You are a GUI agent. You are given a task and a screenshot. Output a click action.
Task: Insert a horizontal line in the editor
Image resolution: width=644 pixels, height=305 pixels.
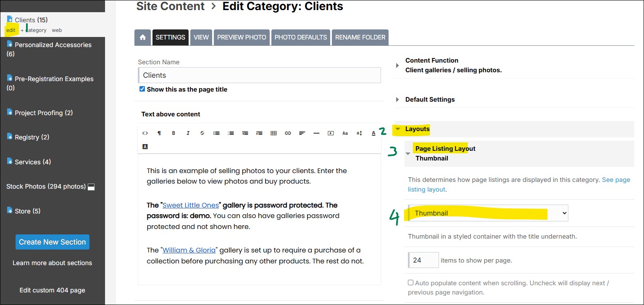point(316,133)
